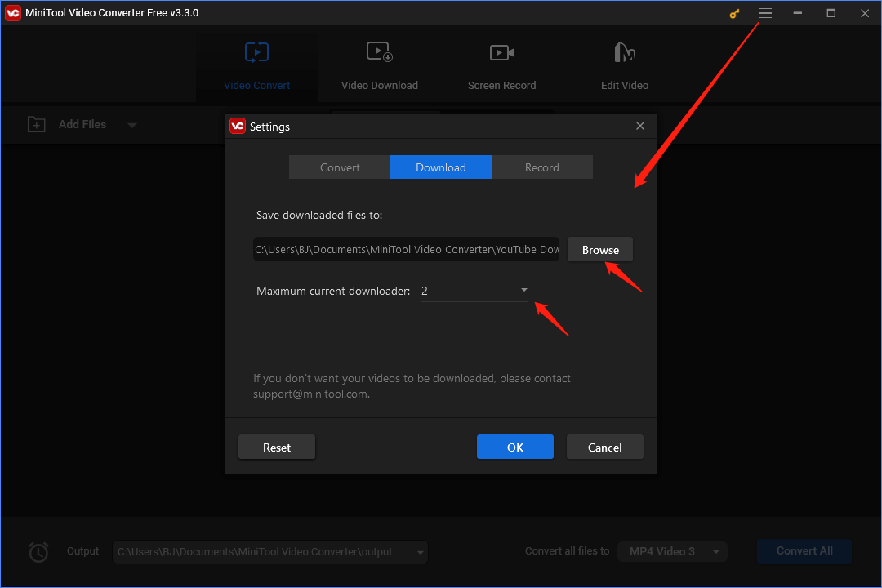Open the Edit Video tab label
Image resolution: width=882 pixels, height=588 pixels.
coord(625,86)
